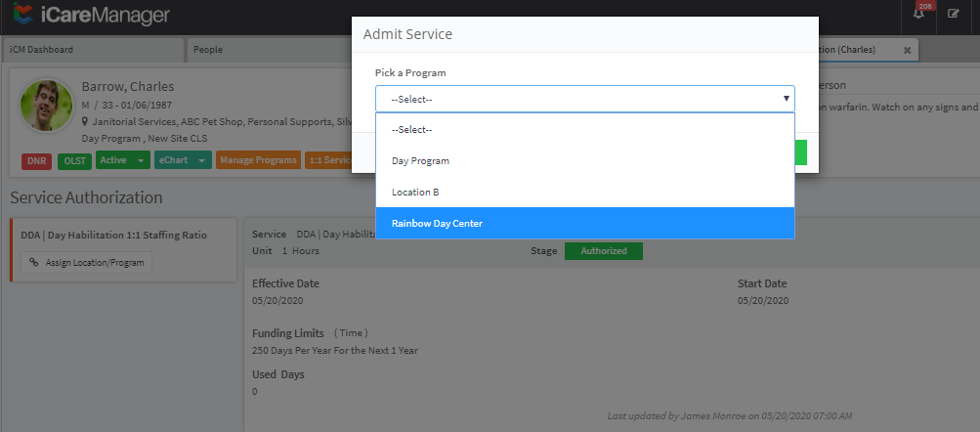Click the Start Date value 05/20/2020
Viewport: 980px width, 432px height.
click(x=763, y=301)
